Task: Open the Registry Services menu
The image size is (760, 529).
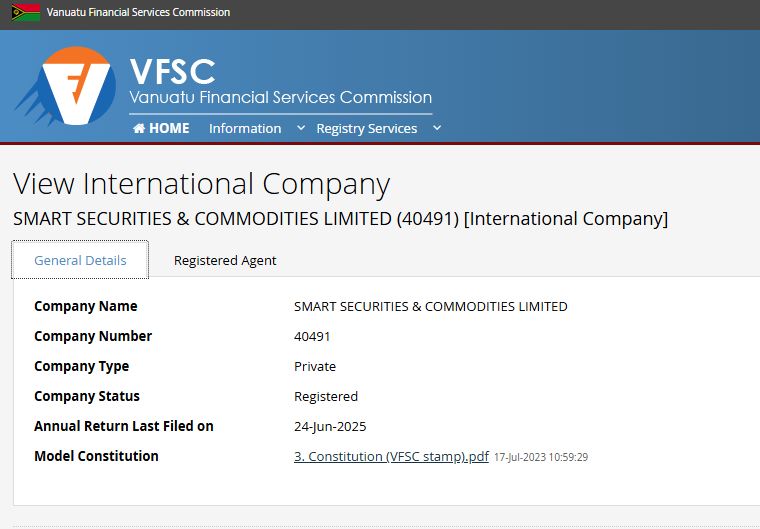Action: (x=366, y=128)
